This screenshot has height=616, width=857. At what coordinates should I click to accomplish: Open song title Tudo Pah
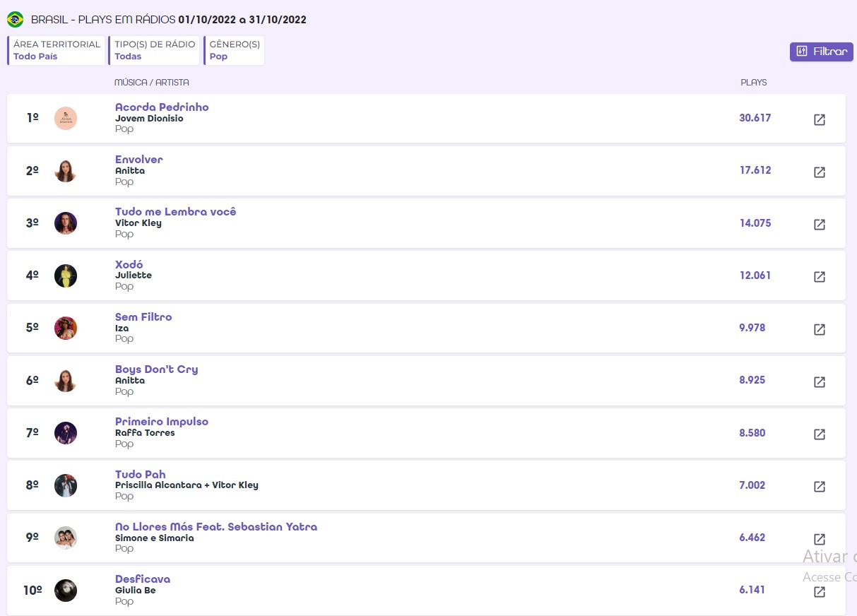141,474
